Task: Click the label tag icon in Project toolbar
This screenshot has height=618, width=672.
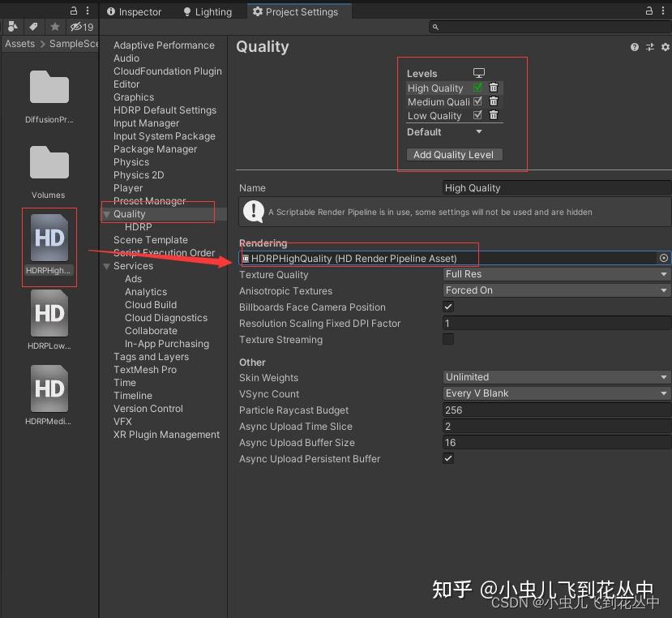Action: click(32, 26)
